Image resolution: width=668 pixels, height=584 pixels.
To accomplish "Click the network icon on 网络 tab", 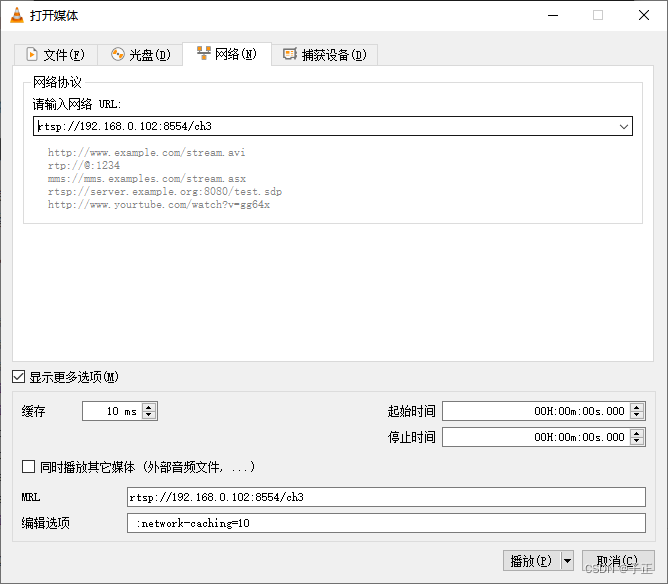I will [204, 53].
